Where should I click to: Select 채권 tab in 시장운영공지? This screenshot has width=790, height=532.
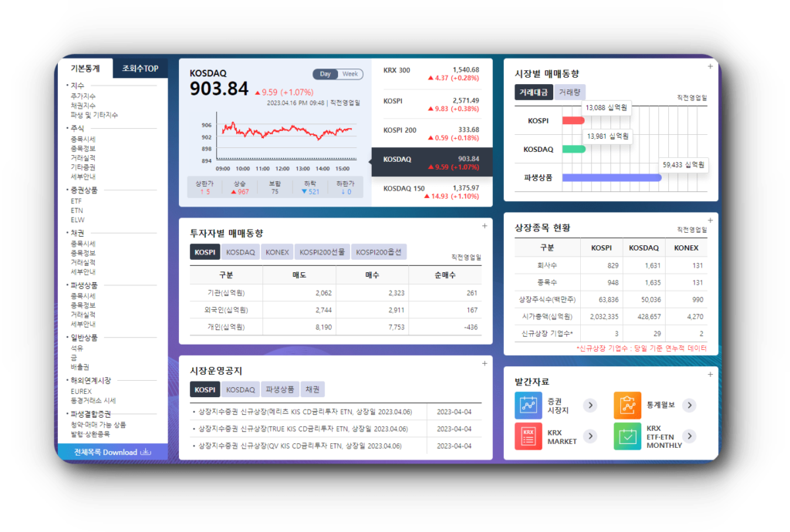312,389
